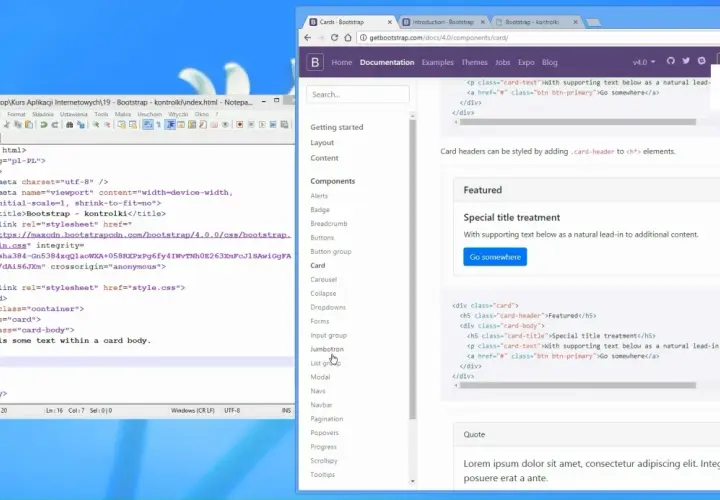Expand Getting started section in sidebar
Screen dimensions: 720x500
[x=337, y=127]
